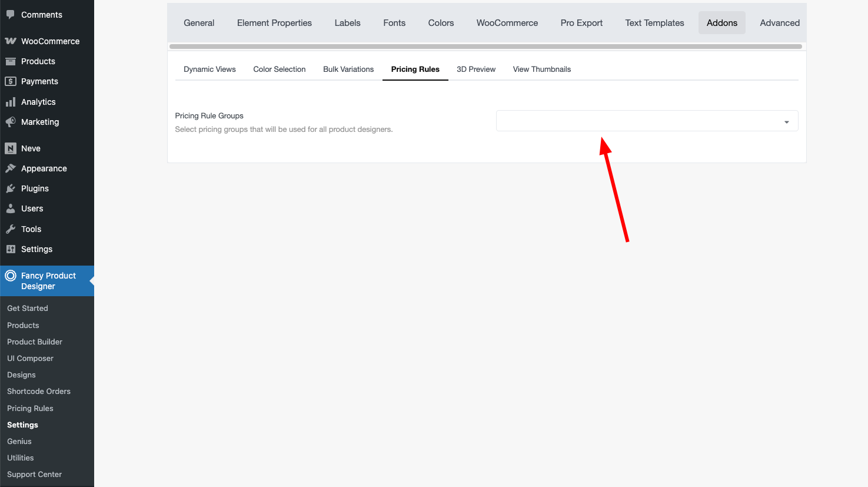Go to the Pro Export tab
Viewport: 868px width, 487px height.
coord(581,23)
